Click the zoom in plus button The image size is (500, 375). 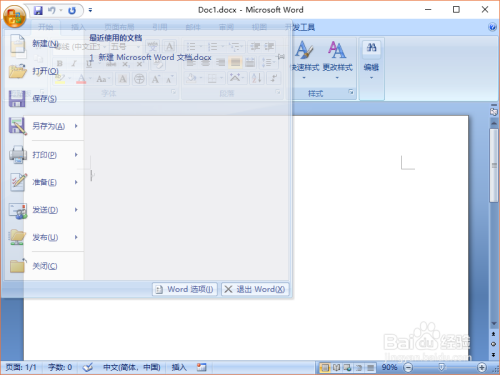tap(482, 368)
